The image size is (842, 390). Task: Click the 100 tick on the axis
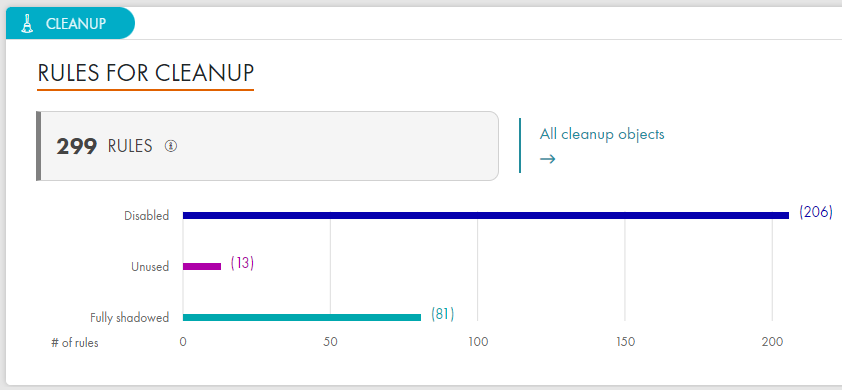477,343
